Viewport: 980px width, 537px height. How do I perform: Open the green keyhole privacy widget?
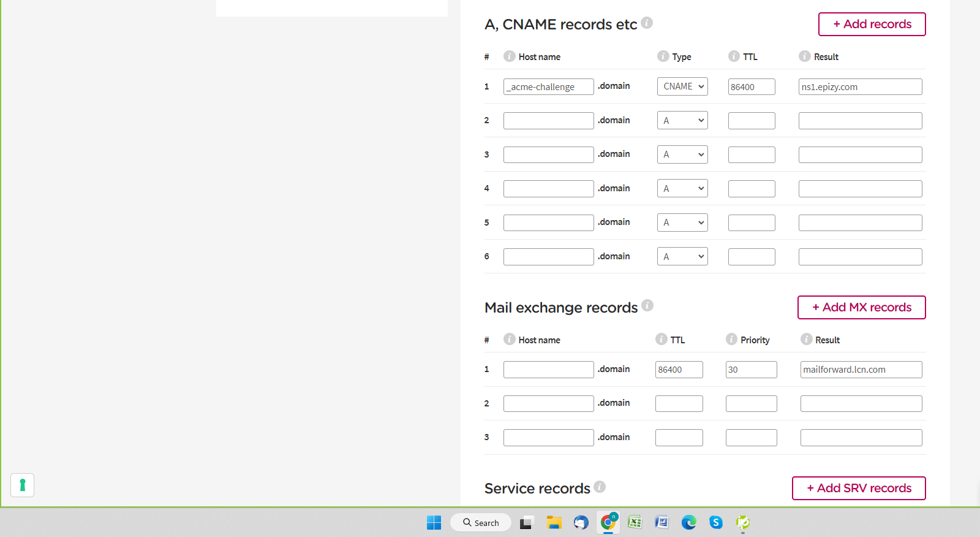pos(23,485)
